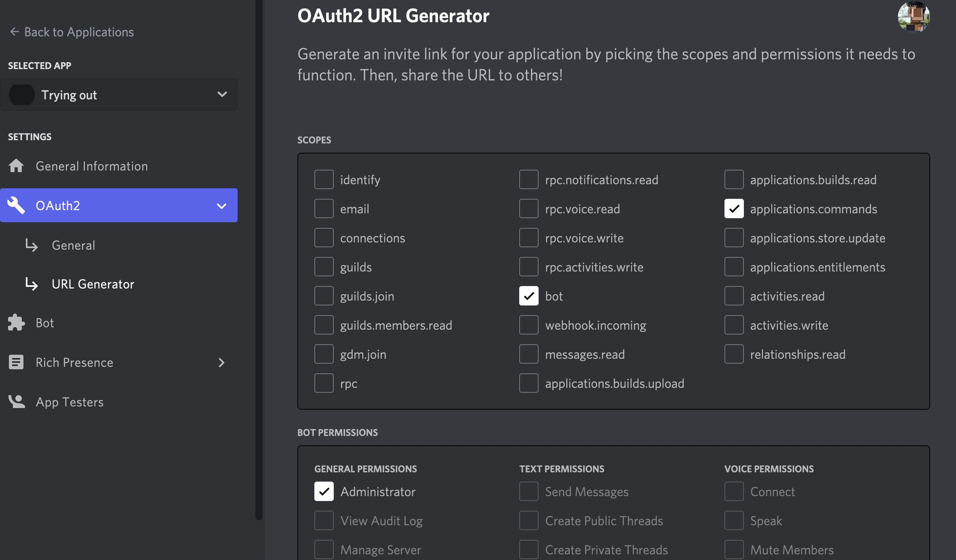Uncheck the Administrator permission
Viewport: 956px width, 560px height.
(324, 491)
